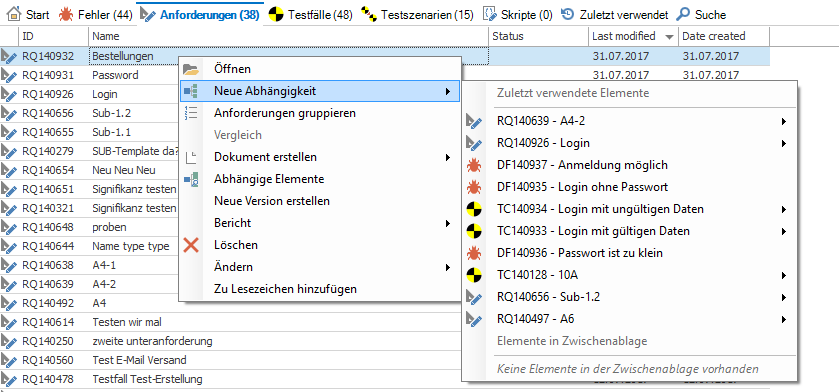This screenshot has height=392, width=839.
Task: Click the Anforderungen gruppieren list icon
Action: [191, 113]
